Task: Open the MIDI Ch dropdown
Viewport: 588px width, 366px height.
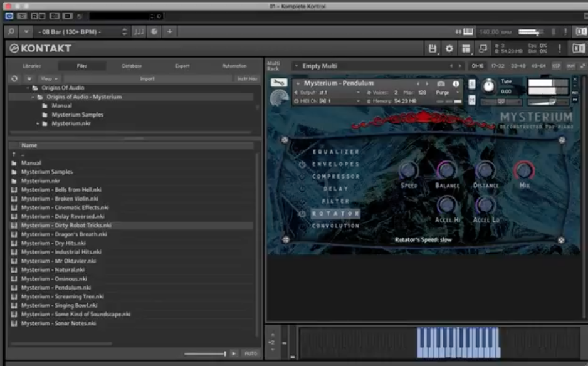Action: [327, 102]
